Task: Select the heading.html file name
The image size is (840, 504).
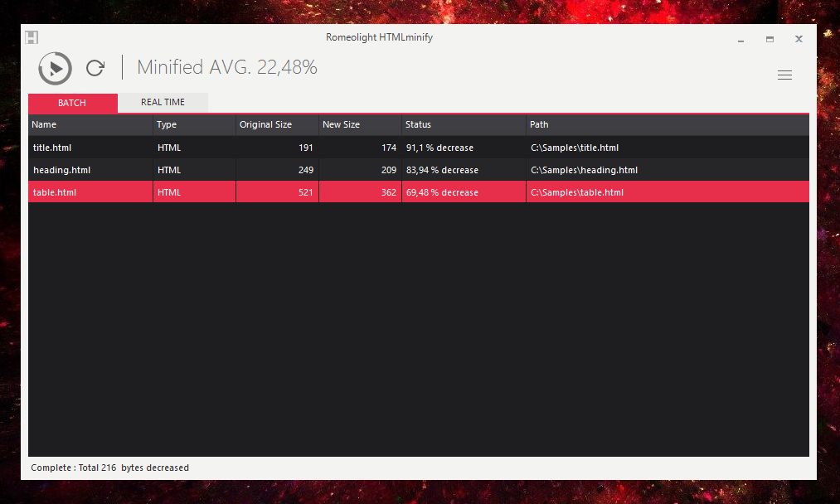Action: click(61, 170)
